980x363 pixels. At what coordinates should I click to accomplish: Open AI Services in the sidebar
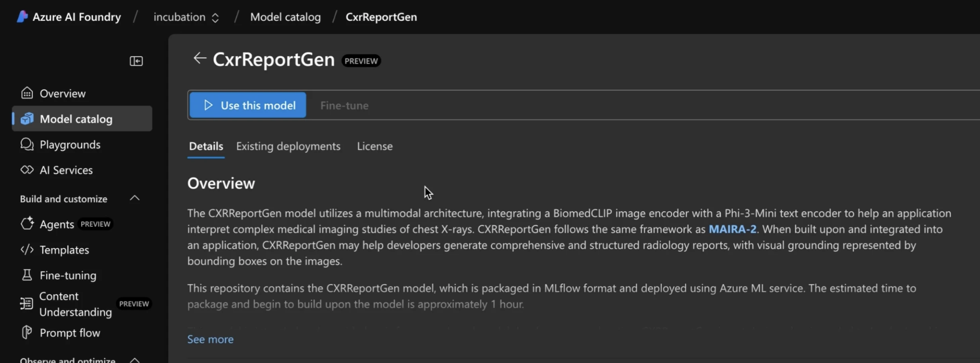pos(66,170)
